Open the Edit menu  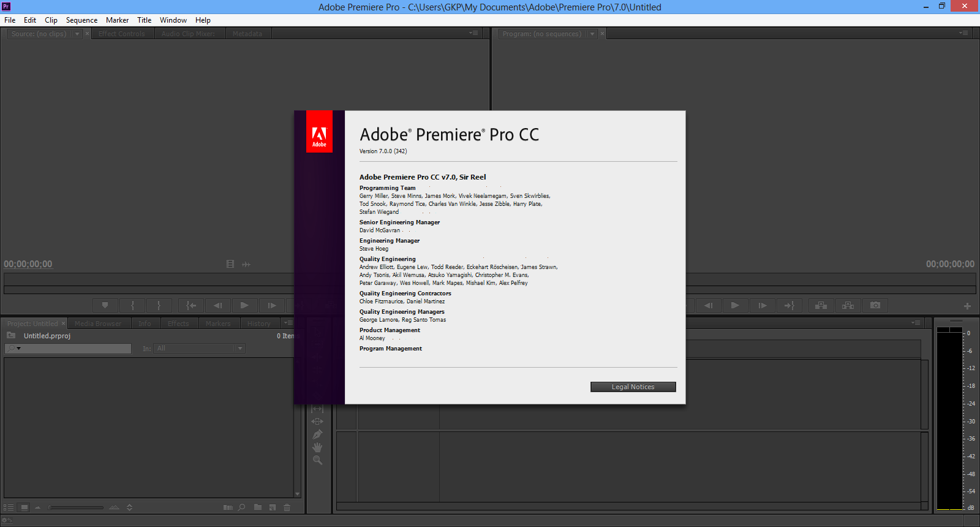point(30,20)
